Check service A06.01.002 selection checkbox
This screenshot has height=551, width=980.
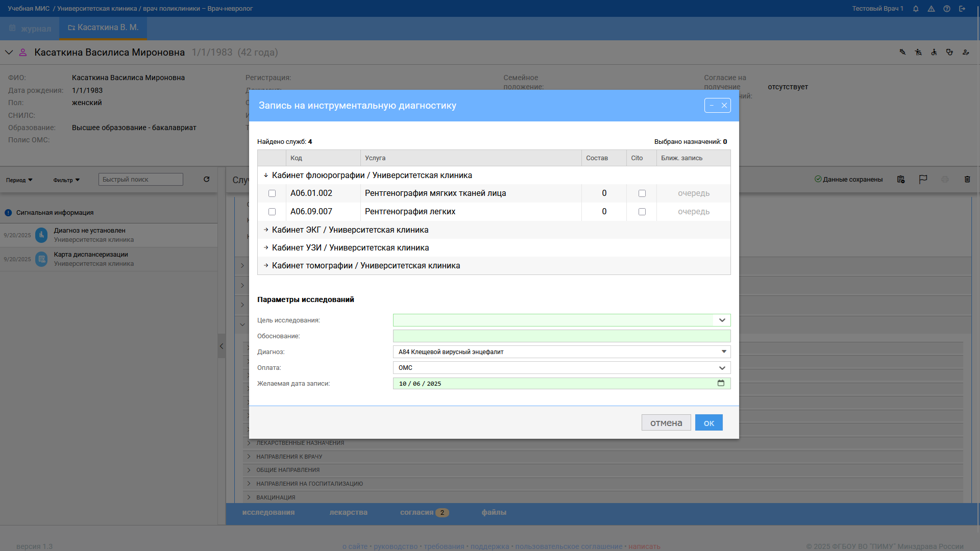pyautogui.click(x=272, y=193)
